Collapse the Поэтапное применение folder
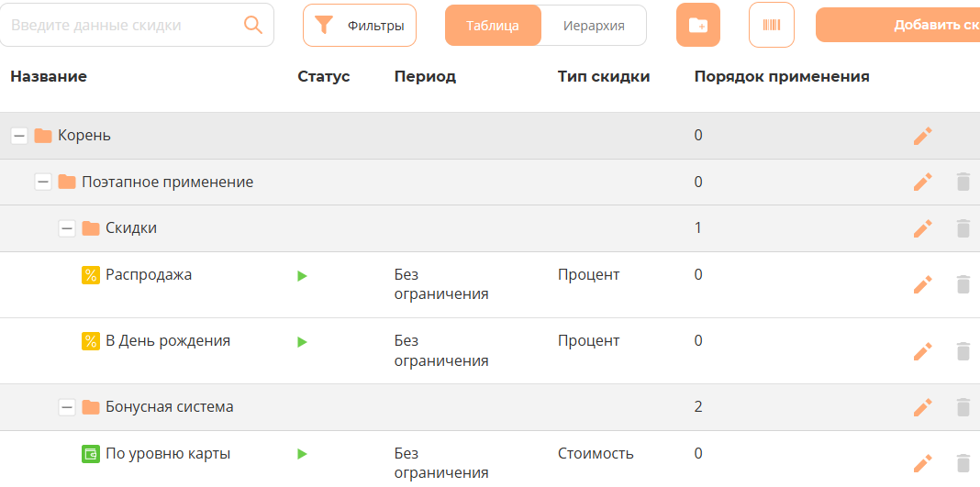The width and height of the screenshot is (980, 487). pyautogui.click(x=42, y=182)
